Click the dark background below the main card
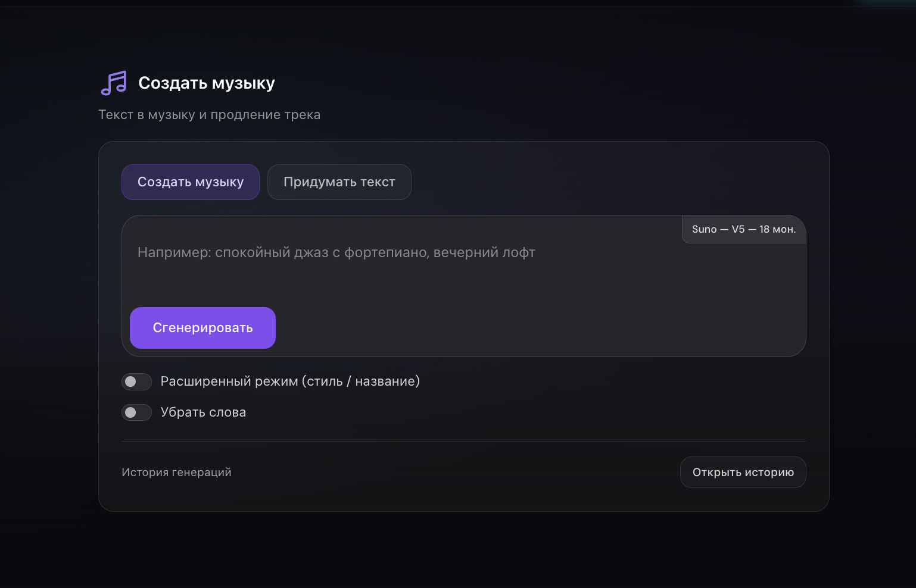916x588 pixels. point(463,551)
